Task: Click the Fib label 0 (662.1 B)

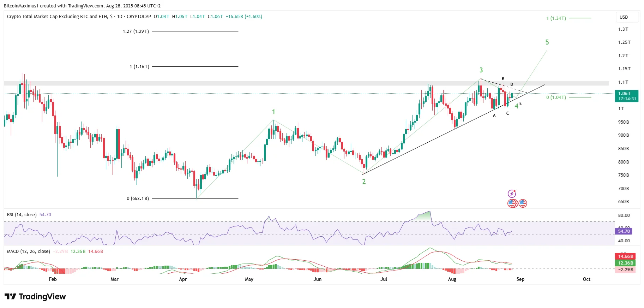Action: 138,199
